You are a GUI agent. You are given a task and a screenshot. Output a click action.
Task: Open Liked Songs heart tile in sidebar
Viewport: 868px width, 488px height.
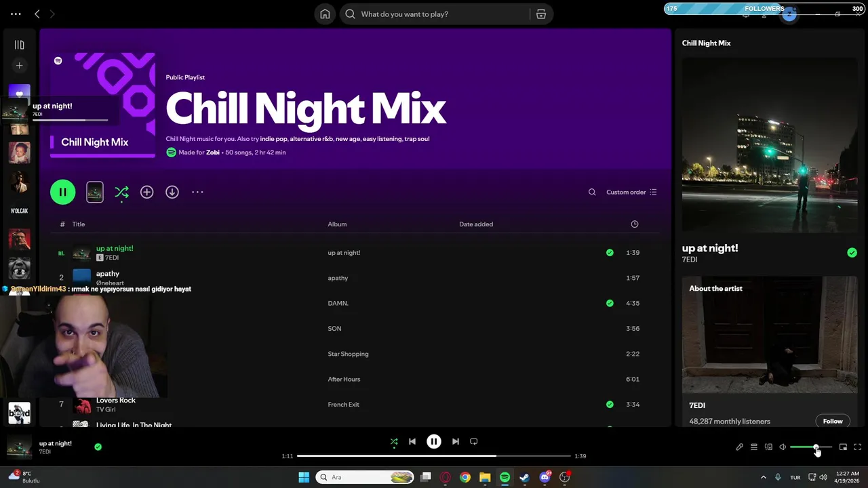[20, 92]
